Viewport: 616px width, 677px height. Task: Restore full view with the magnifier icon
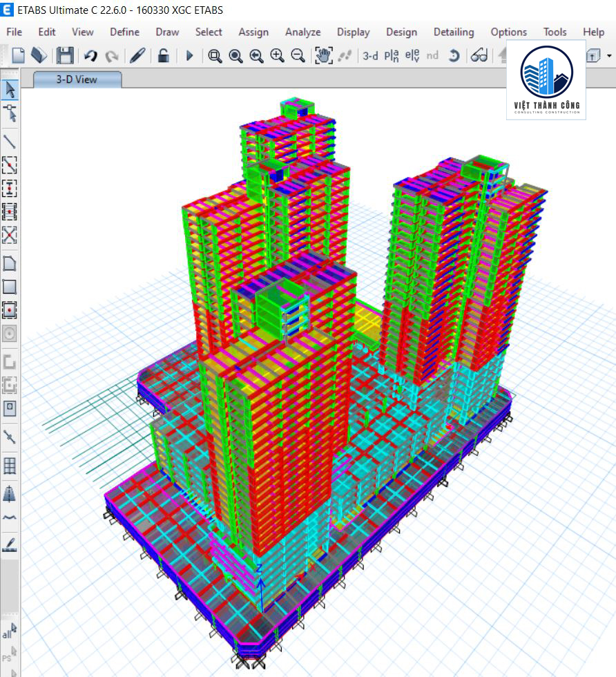(x=235, y=56)
